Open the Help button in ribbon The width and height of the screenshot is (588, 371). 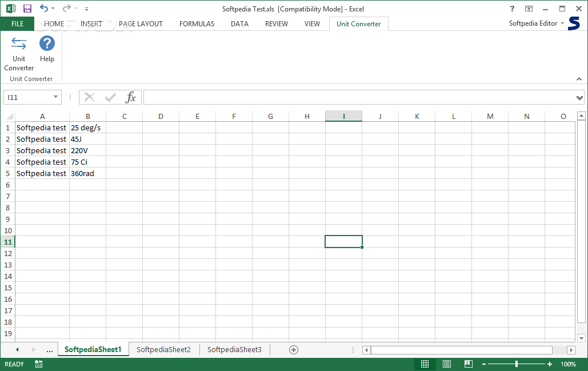click(x=47, y=49)
